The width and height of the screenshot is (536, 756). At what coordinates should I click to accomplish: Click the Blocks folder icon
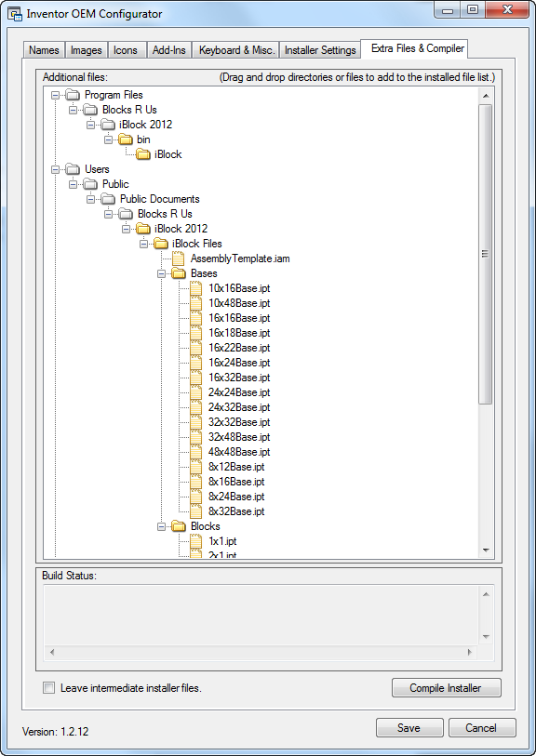(x=179, y=526)
